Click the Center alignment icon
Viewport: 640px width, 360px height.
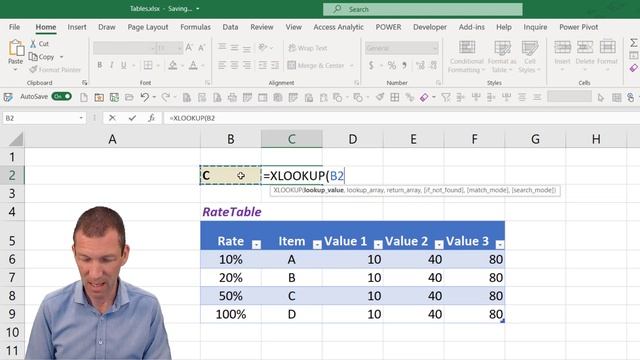click(x=234, y=65)
